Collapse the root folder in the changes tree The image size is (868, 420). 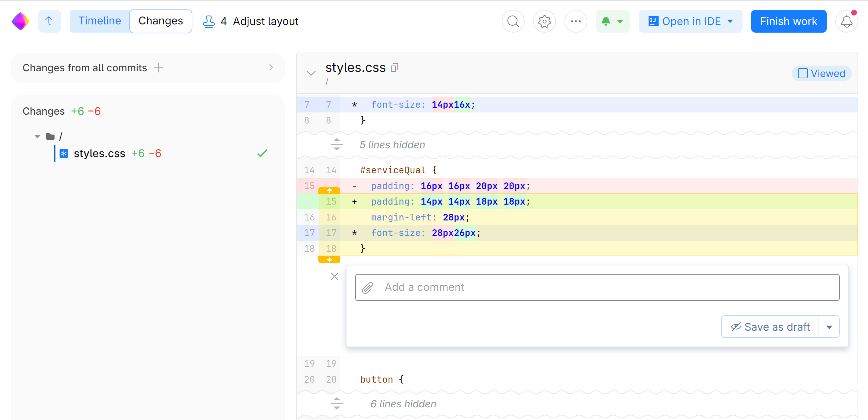[37, 137]
